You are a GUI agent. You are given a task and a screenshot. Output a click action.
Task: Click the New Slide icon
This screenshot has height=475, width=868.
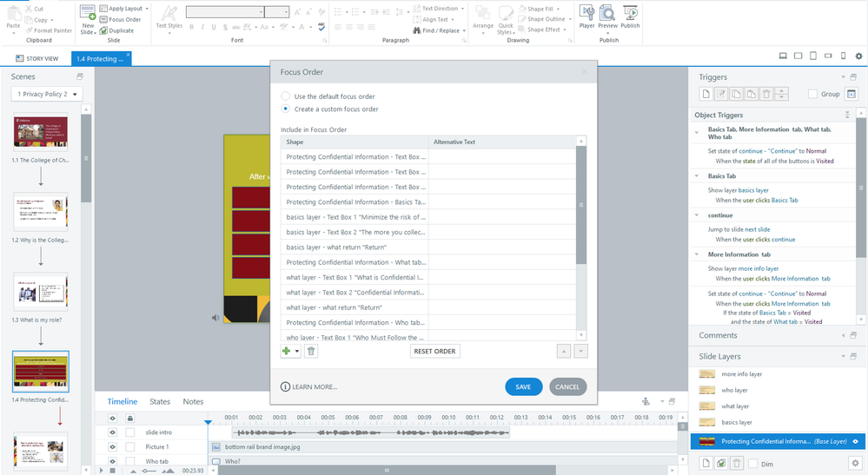pos(88,17)
